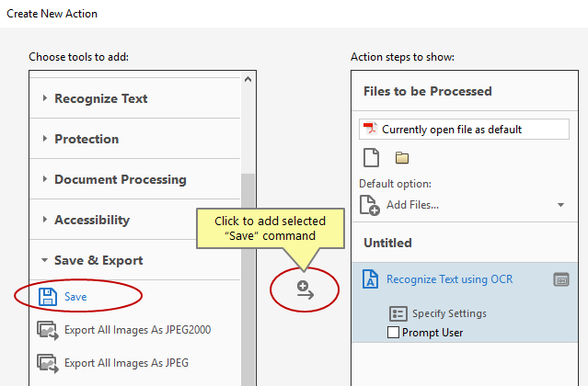Screen dimensions: 588x386
Task: Click the Specify Settings link
Action: click(x=449, y=313)
